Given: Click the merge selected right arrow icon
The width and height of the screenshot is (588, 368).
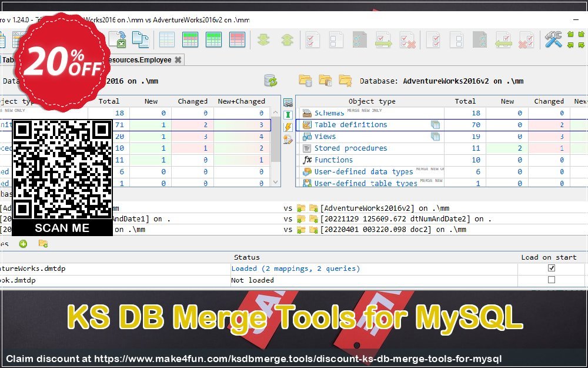Looking at the screenshot, I should point(383,39).
